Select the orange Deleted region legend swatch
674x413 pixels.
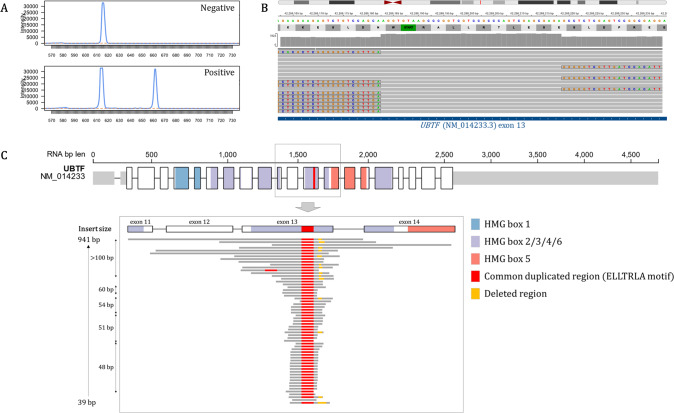475,294
